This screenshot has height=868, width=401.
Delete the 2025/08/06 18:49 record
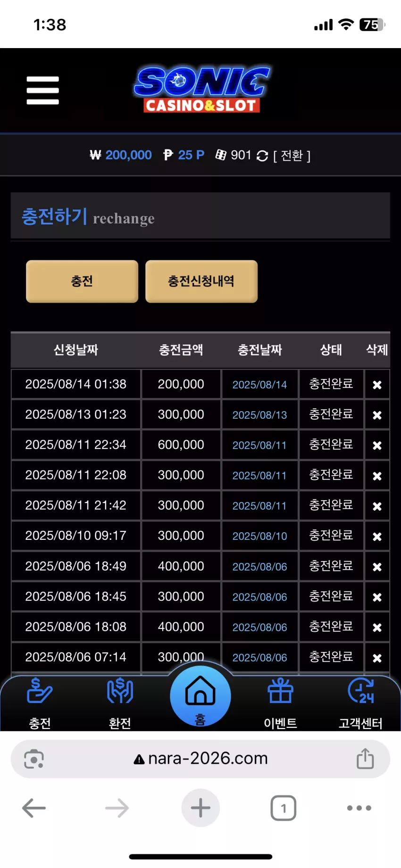377,567
